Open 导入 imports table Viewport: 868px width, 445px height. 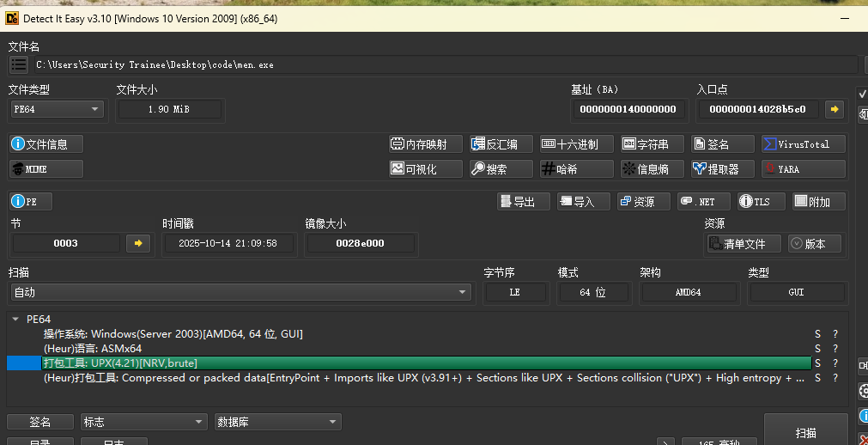point(584,202)
